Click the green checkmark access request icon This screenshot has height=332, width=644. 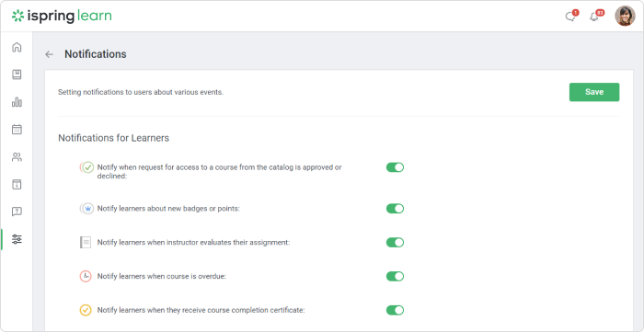click(86, 167)
